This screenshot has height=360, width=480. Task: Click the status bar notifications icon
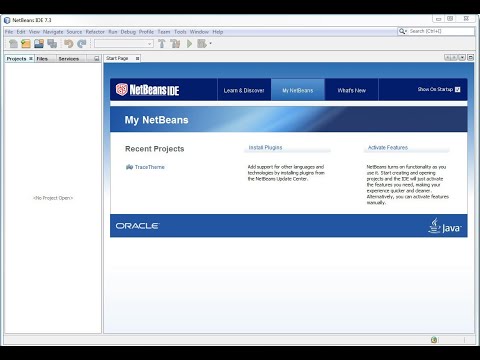tap(434, 340)
